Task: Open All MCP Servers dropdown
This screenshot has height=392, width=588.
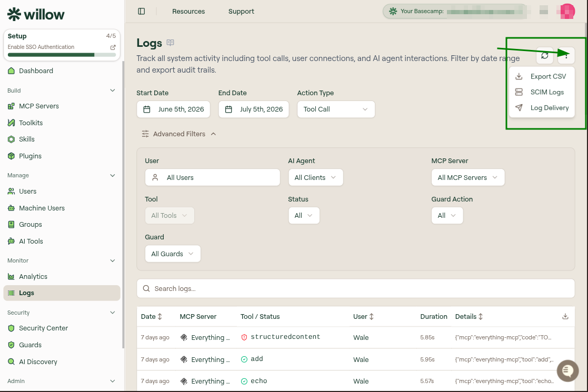Action: pyautogui.click(x=468, y=178)
